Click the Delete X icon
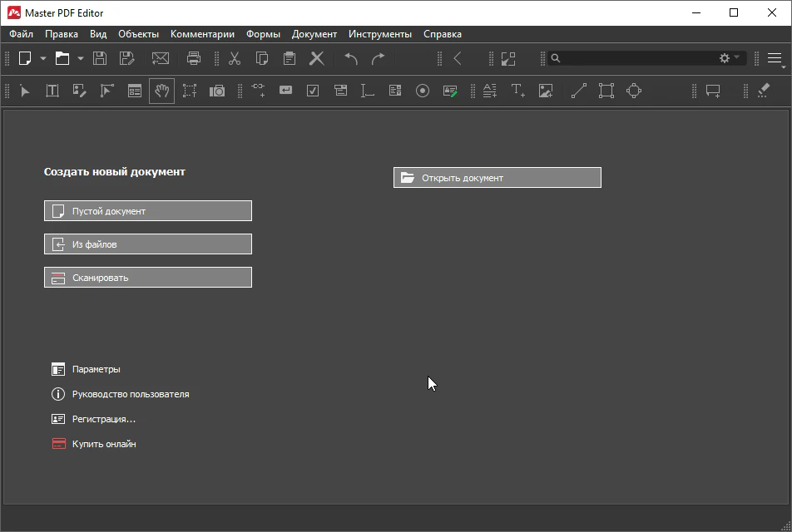Viewport: 792px width, 532px height. 317,58
